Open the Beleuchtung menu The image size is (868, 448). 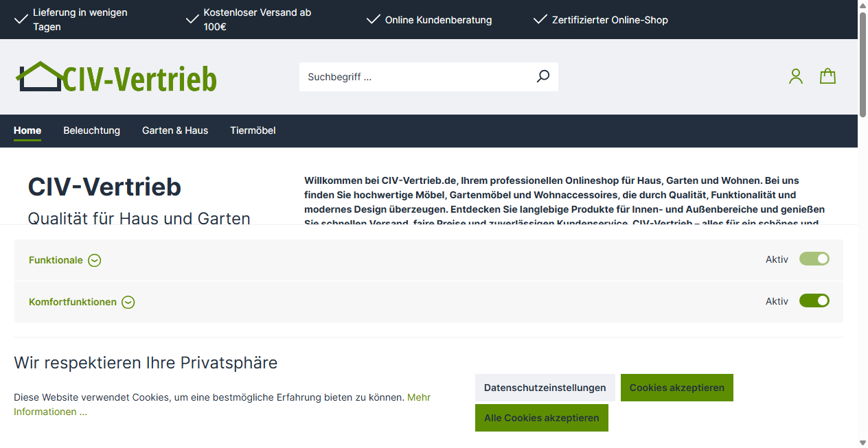tap(91, 130)
